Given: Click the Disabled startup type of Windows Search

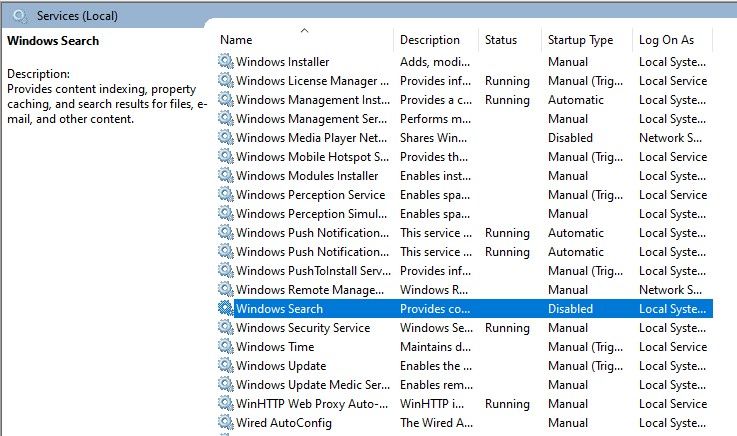Looking at the screenshot, I should tap(570, 309).
